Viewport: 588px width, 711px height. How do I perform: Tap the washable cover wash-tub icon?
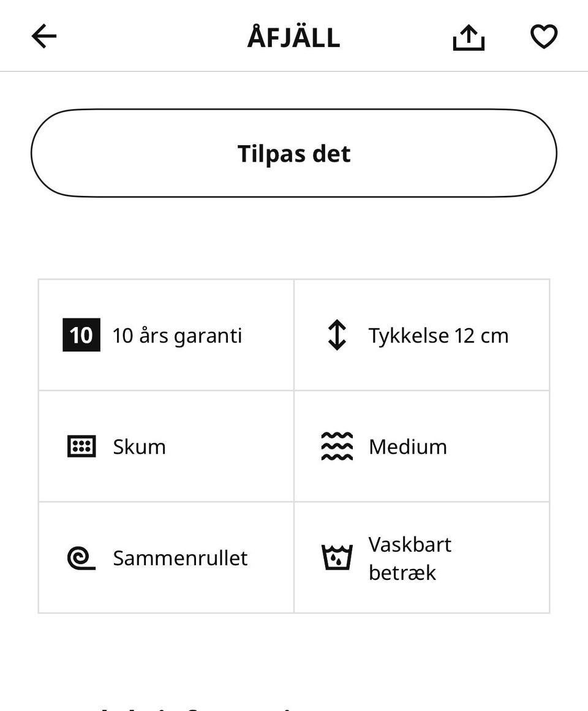tap(337, 558)
